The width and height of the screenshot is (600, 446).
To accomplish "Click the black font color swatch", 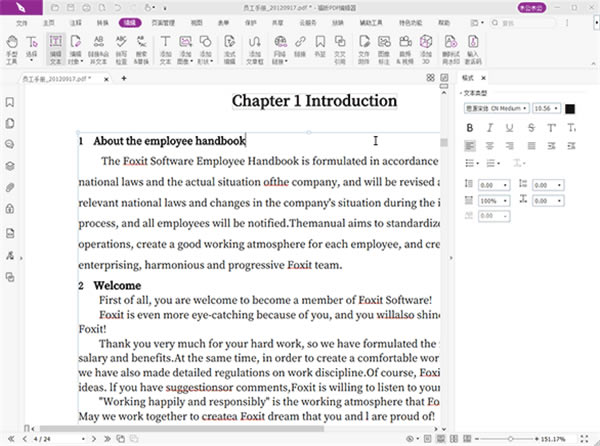I will [x=570, y=109].
